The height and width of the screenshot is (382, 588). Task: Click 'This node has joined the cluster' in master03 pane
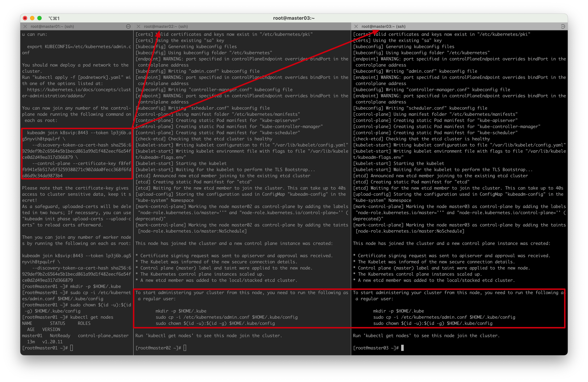[452, 244]
